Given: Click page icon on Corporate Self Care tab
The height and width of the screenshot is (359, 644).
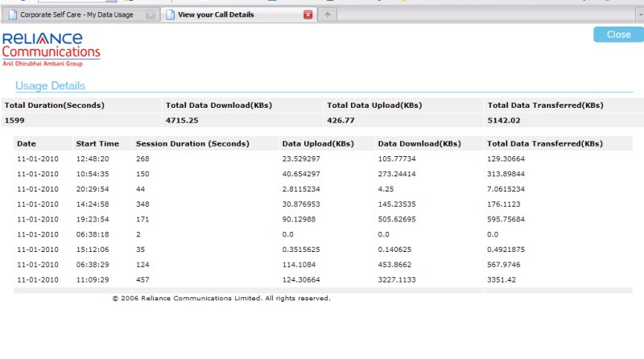Looking at the screenshot, I should tap(12, 14).
